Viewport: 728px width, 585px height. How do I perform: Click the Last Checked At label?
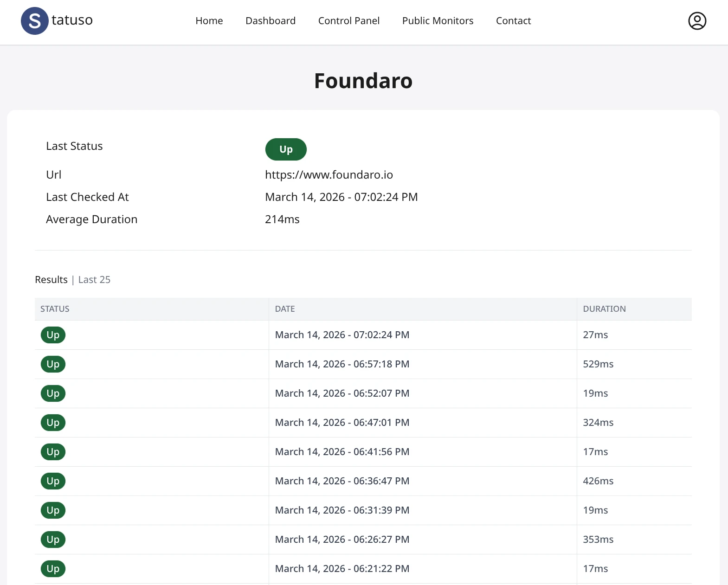coord(87,197)
